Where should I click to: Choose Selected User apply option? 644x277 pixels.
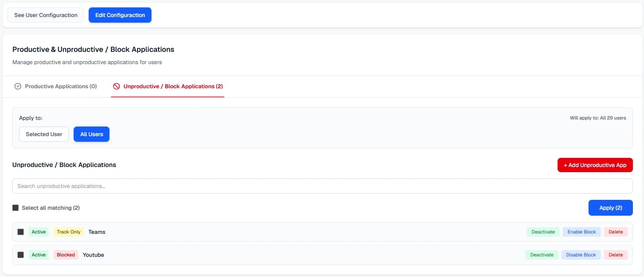click(44, 134)
